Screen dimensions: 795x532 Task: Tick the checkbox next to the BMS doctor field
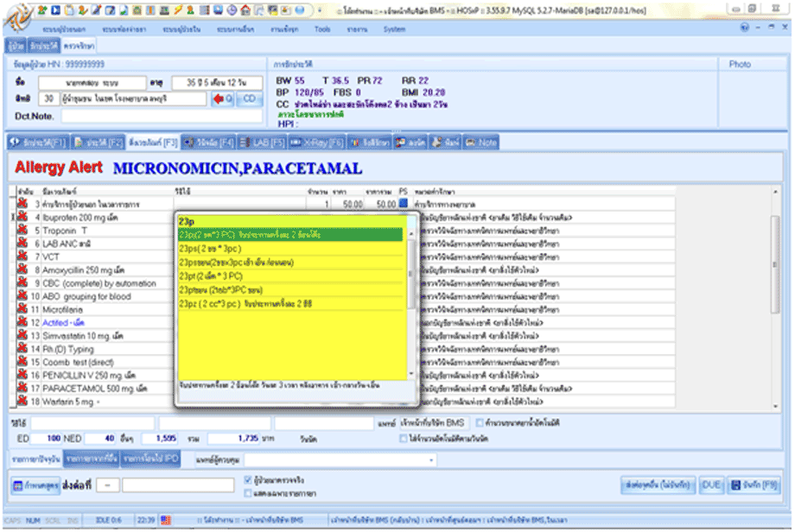point(480,422)
